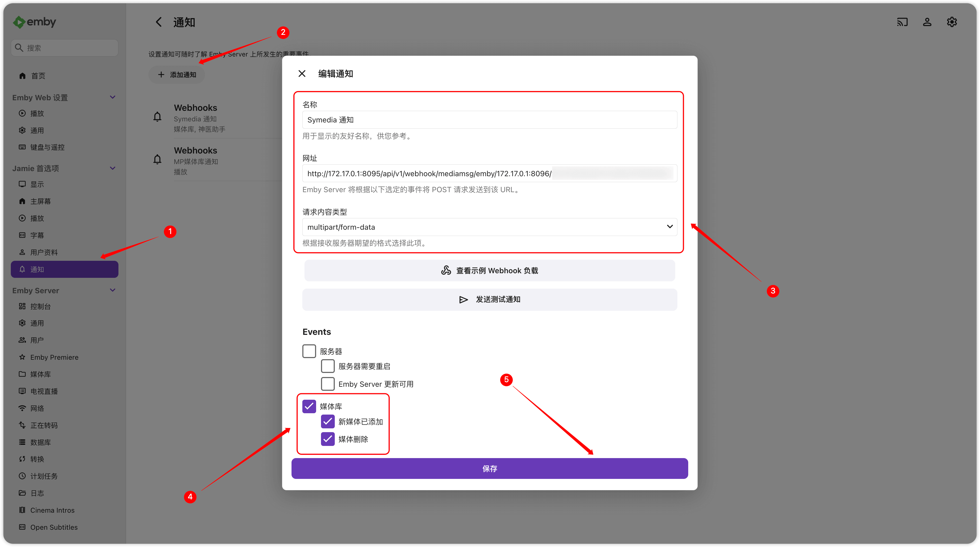Viewport: 980px width, 547px height.
Task: Go to 媒体库 in the sidebar
Action: pyautogui.click(x=40, y=374)
